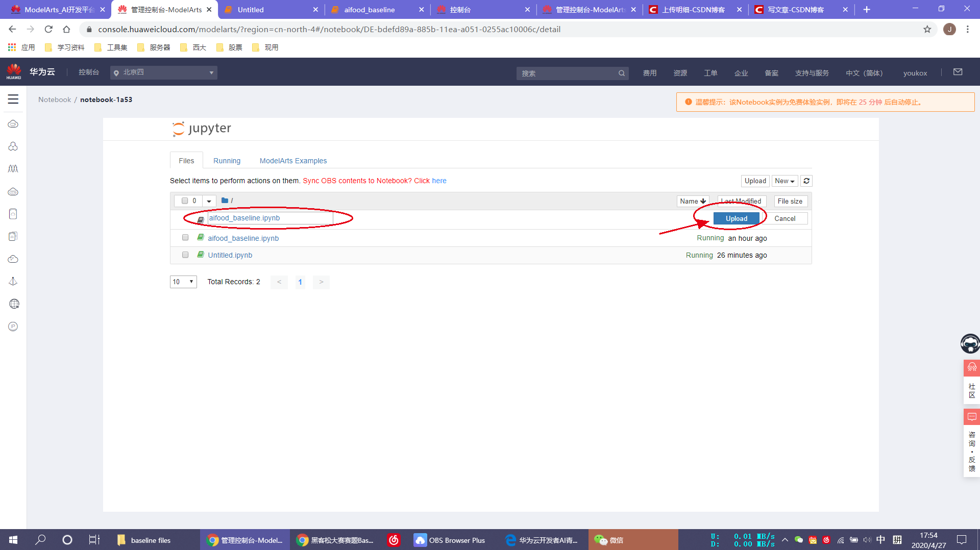Open the hamburger navigation menu
The image size is (980, 550).
click(13, 99)
